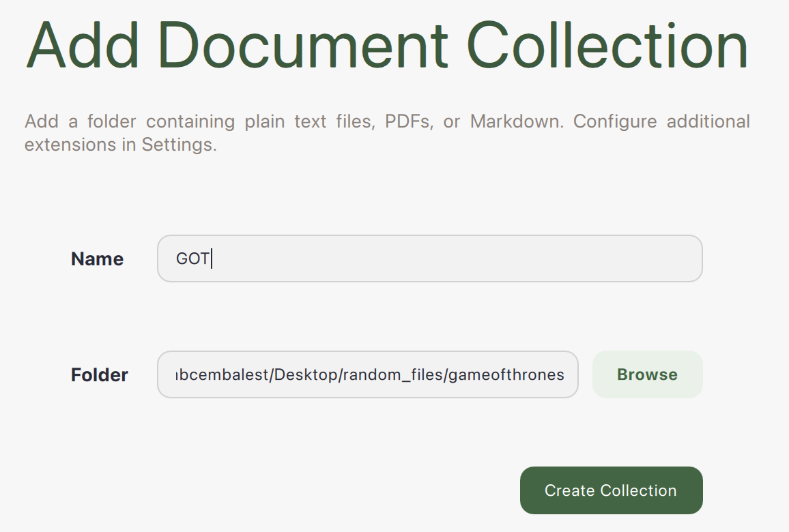Click the 'Folder' field label

(x=100, y=375)
